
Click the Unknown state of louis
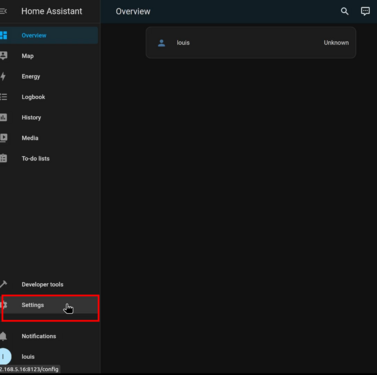[x=336, y=43]
